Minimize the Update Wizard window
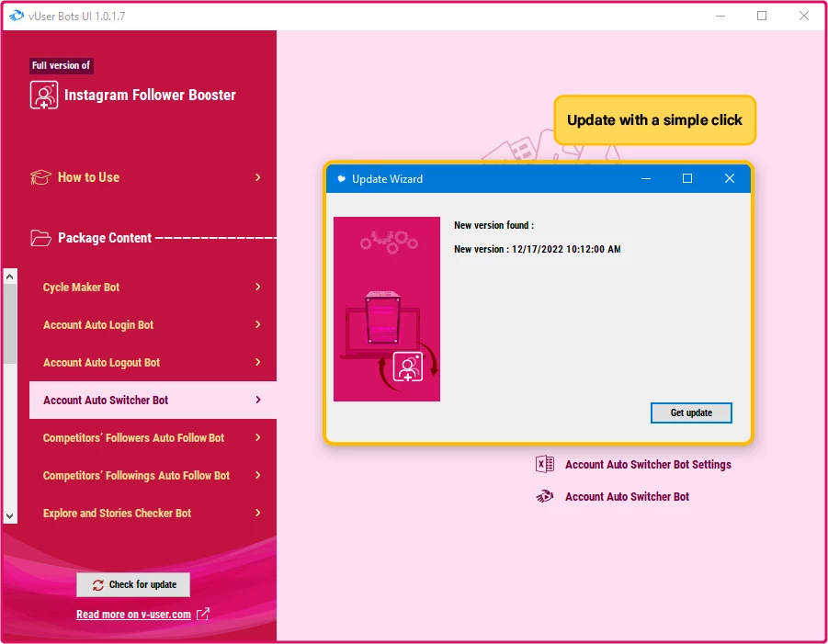Viewport: 828px width, 644px height. click(x=645, y=178)
